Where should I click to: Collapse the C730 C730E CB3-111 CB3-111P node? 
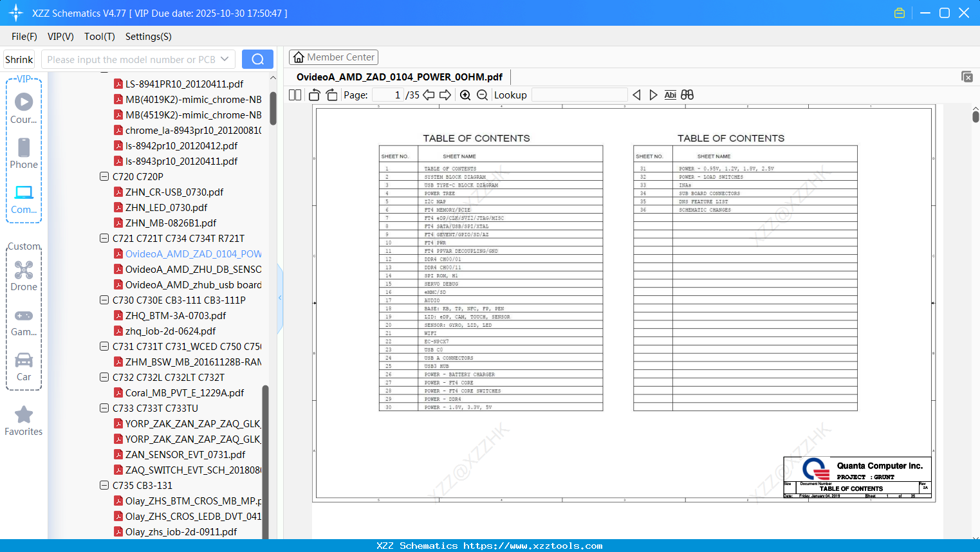point(104,300)
